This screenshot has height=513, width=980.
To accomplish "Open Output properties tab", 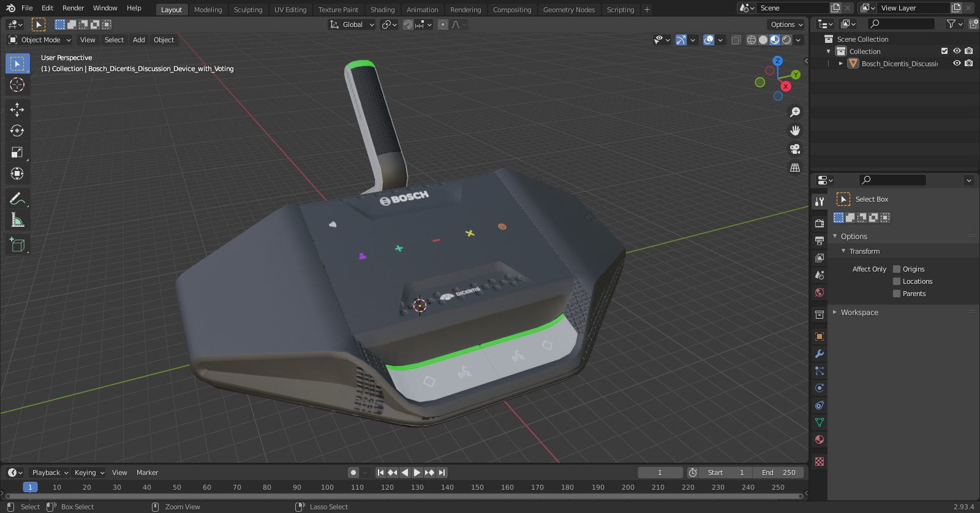I will [819, 241].
